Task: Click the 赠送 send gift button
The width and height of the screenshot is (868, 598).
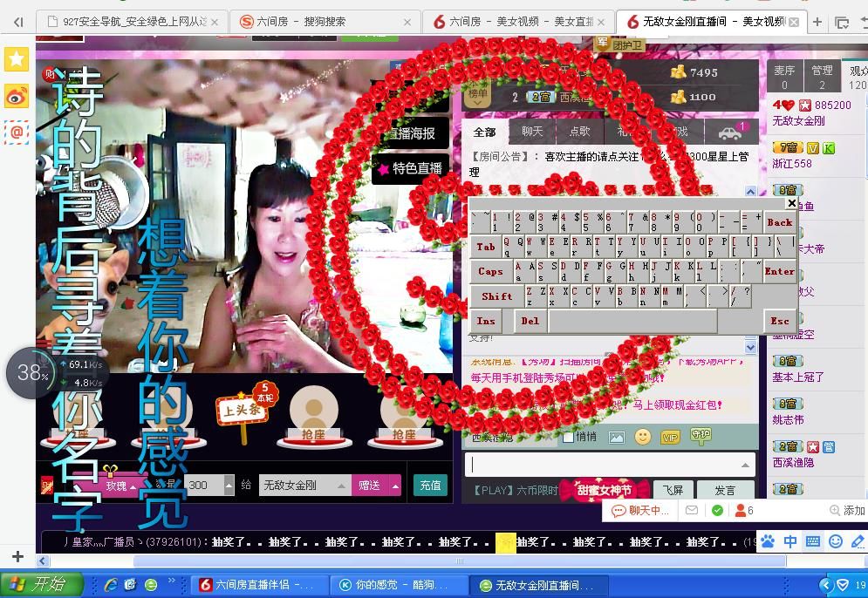Action: coord(370,486)
